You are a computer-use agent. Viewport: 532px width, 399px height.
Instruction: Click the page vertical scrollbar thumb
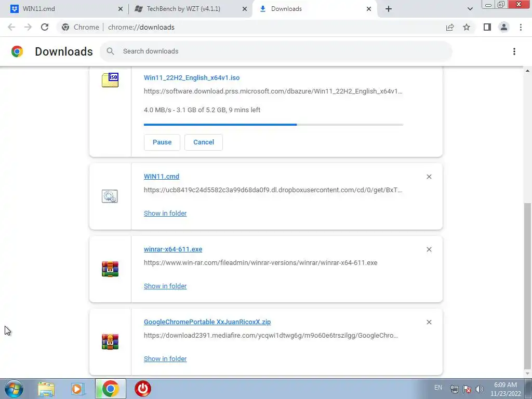[527, 286]
